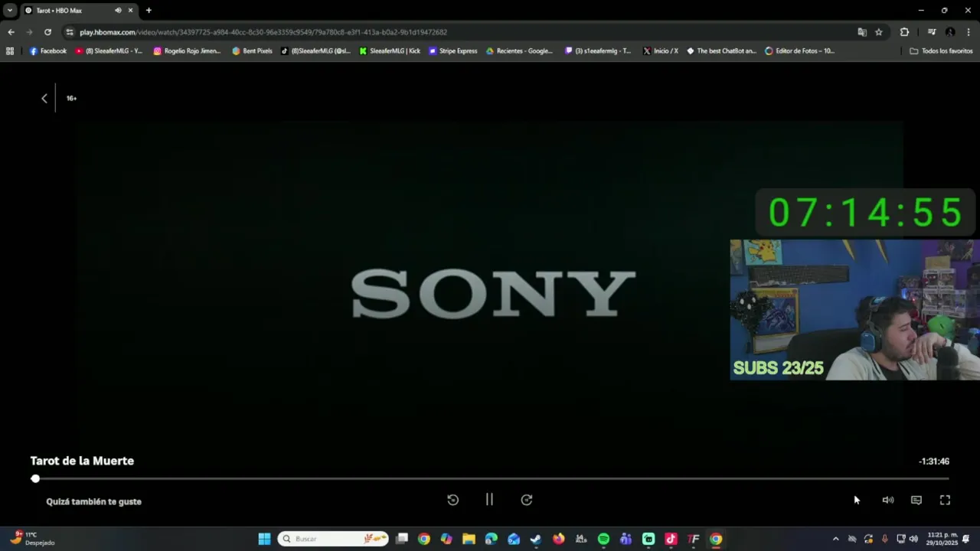
Task: Open TikTok app from the taskbar
Action: click(671, 539)
